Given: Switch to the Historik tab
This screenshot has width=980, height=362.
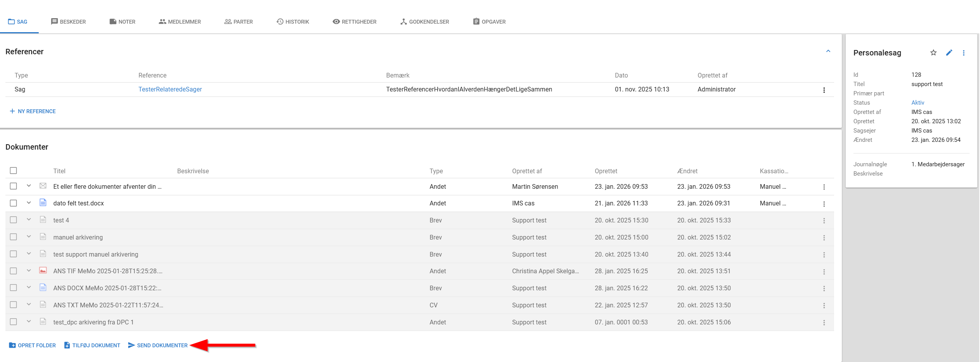Looking at the screenshot, I should (293, 22).
